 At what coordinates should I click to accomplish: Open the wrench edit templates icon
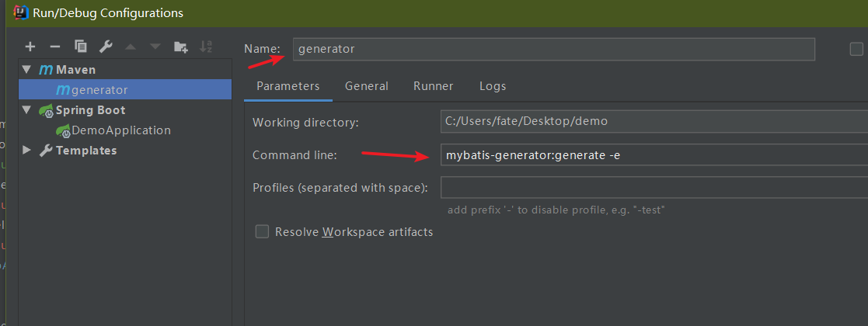(x=106, y=47)
